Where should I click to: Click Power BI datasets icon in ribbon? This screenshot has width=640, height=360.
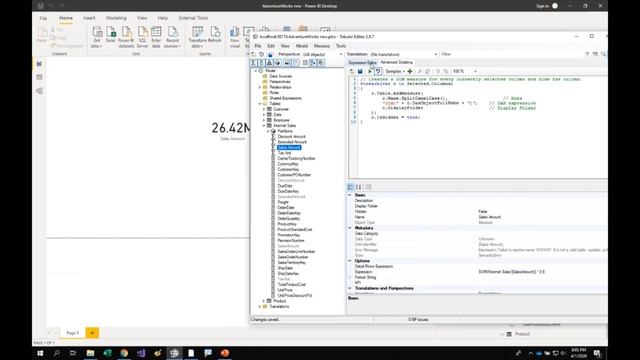click(x=126, y=37)
